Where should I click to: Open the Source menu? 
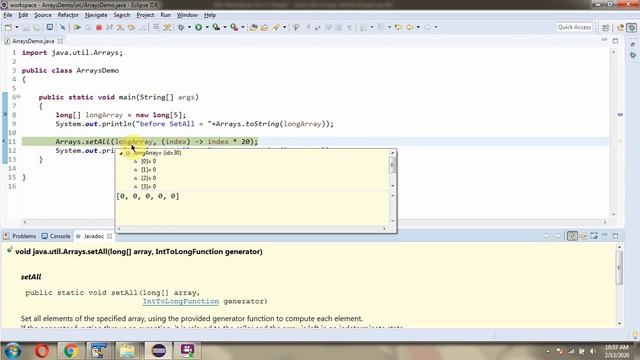click(x=43, y=15)
